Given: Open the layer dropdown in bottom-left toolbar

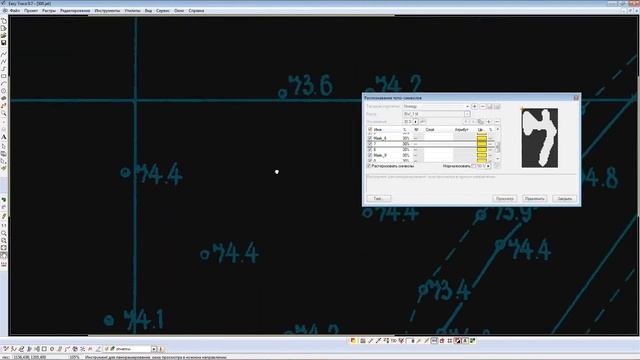Looking at the screenshot, I should click(x=154, y=349).
